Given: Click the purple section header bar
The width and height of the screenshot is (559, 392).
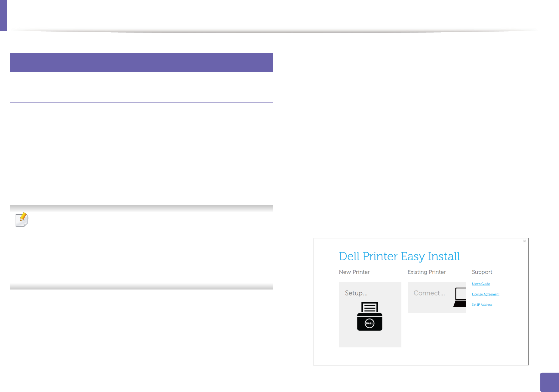Looking at the screenshot, I should [141, 62].
